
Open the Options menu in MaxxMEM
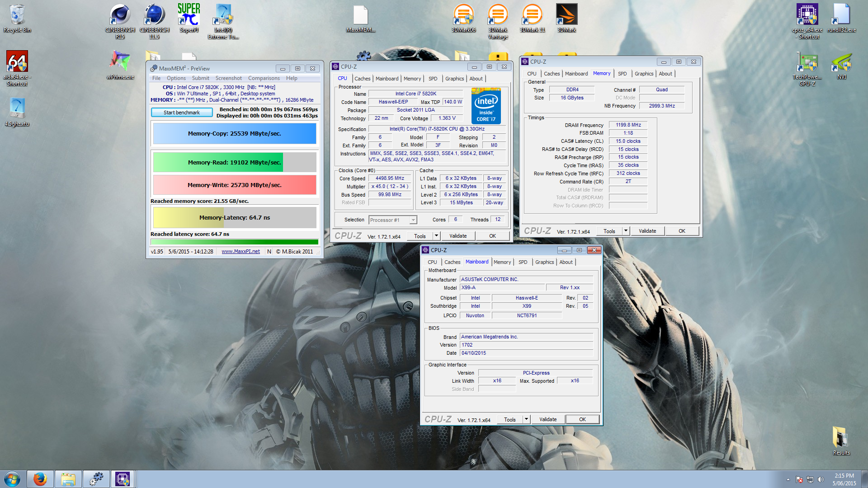click(x=176, y=78)
